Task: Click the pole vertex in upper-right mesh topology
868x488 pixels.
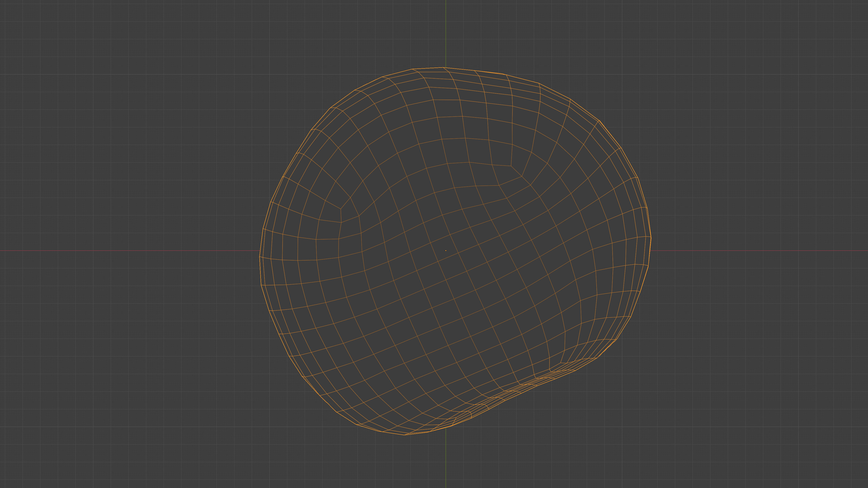Action: [x=511, y=166]
